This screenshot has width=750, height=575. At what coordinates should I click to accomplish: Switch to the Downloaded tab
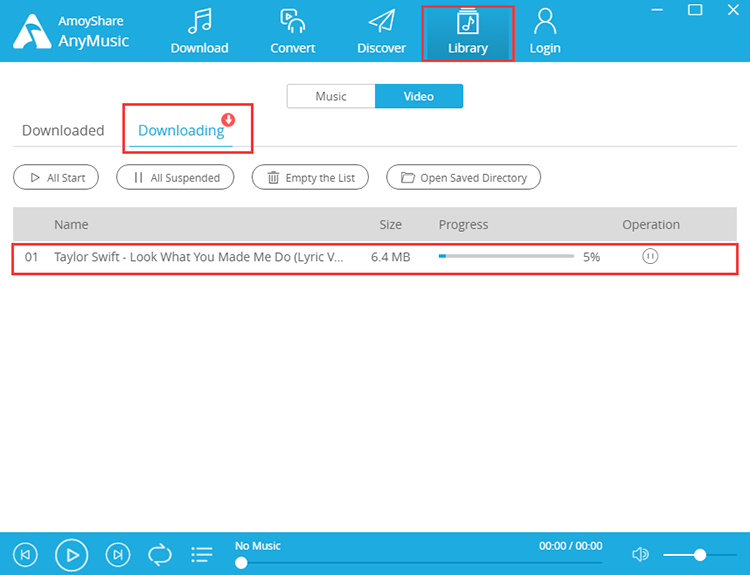(x=63, y=131)
